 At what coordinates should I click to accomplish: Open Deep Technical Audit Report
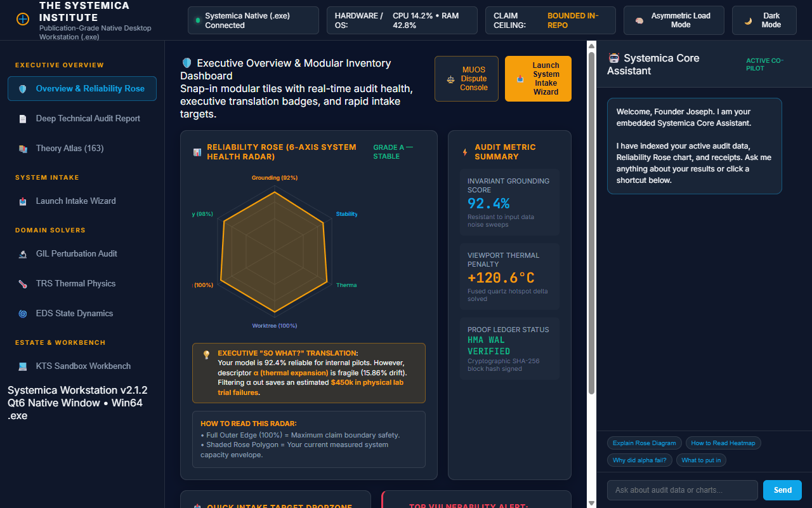(x=82, y=119)
